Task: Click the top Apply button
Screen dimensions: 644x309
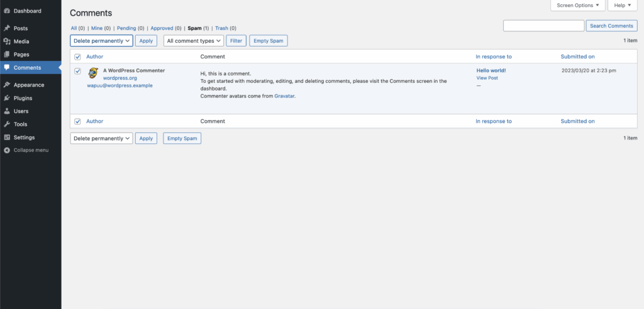Action: (146, 41)
